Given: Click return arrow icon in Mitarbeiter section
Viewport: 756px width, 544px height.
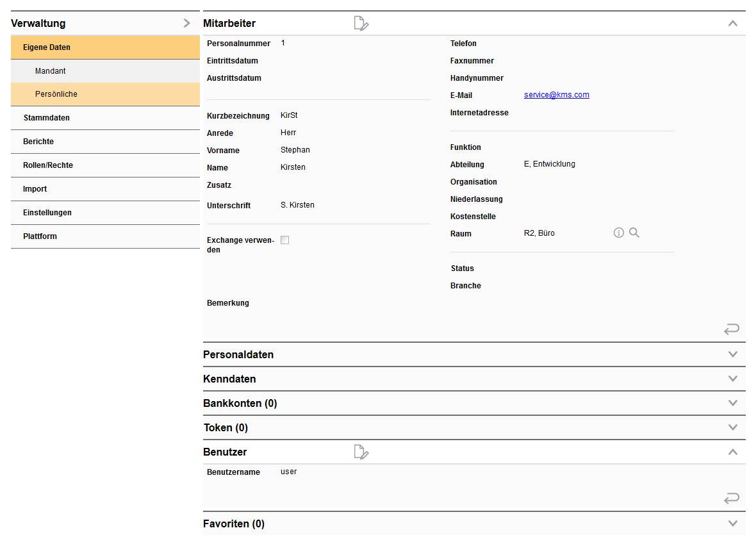Looking at the screenshot, I should pyautogui.click(x=731, y=329).
